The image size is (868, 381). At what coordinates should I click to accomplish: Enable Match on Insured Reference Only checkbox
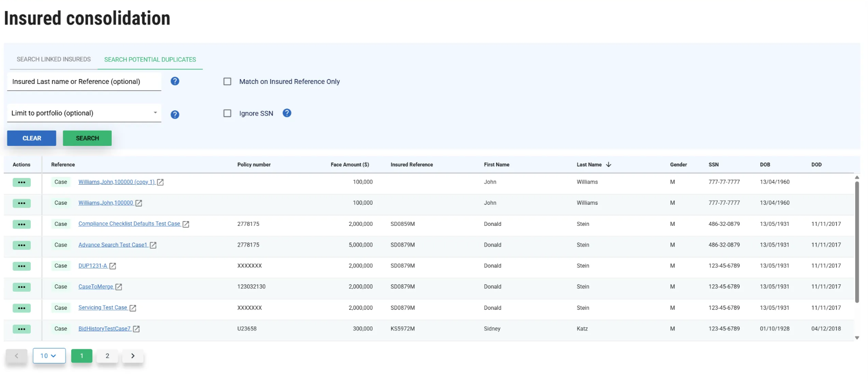227,82
